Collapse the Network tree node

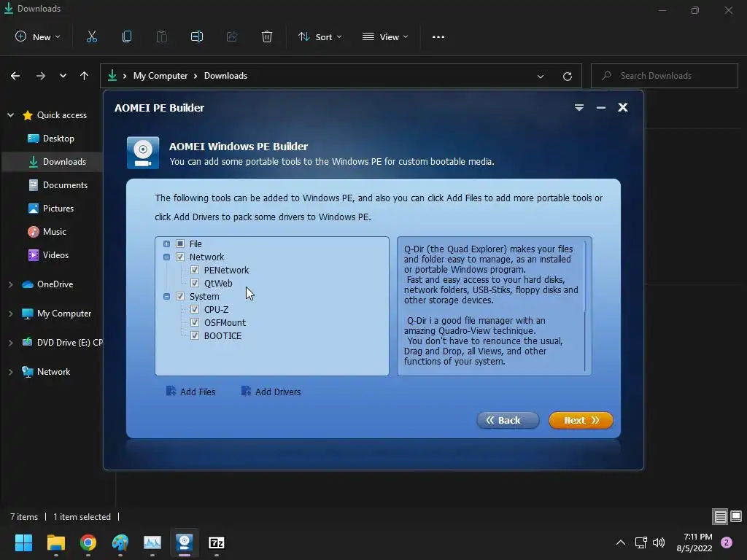167,257
